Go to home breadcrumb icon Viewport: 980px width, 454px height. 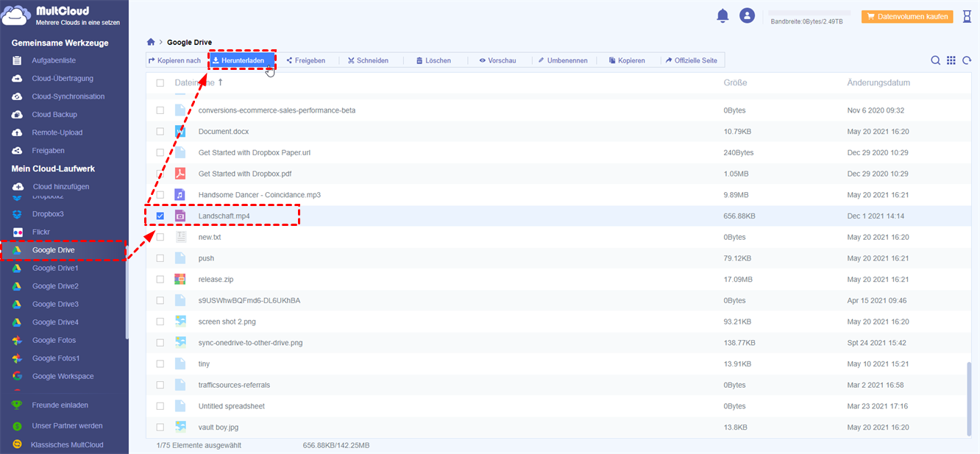(151, 42)
